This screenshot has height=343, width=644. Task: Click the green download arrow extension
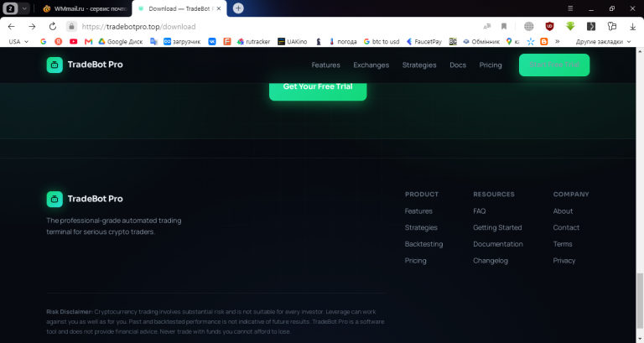570,27
